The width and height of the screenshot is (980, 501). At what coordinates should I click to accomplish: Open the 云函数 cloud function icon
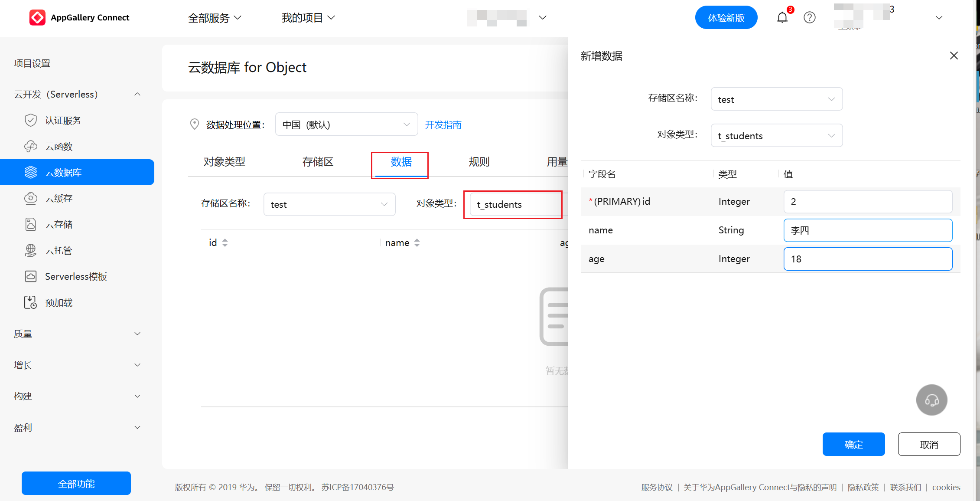tap(31, 146)
